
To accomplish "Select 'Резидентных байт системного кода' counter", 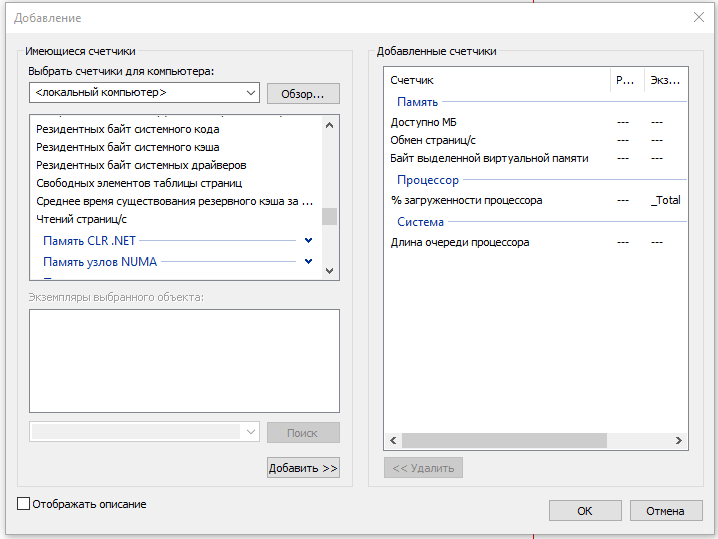I will 128,129.
